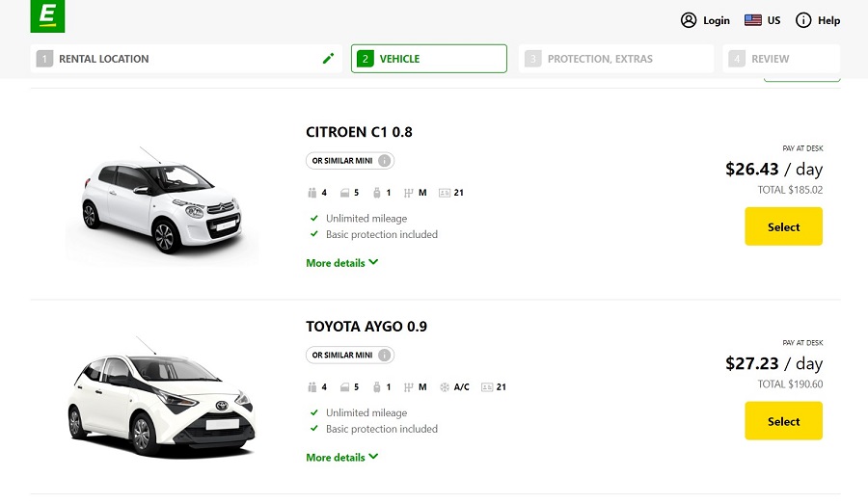The width and height of the screenshot is (868, 503).
Task: Click OR SIMILAR MINI badge for Citroen
Action: (350, 161)
